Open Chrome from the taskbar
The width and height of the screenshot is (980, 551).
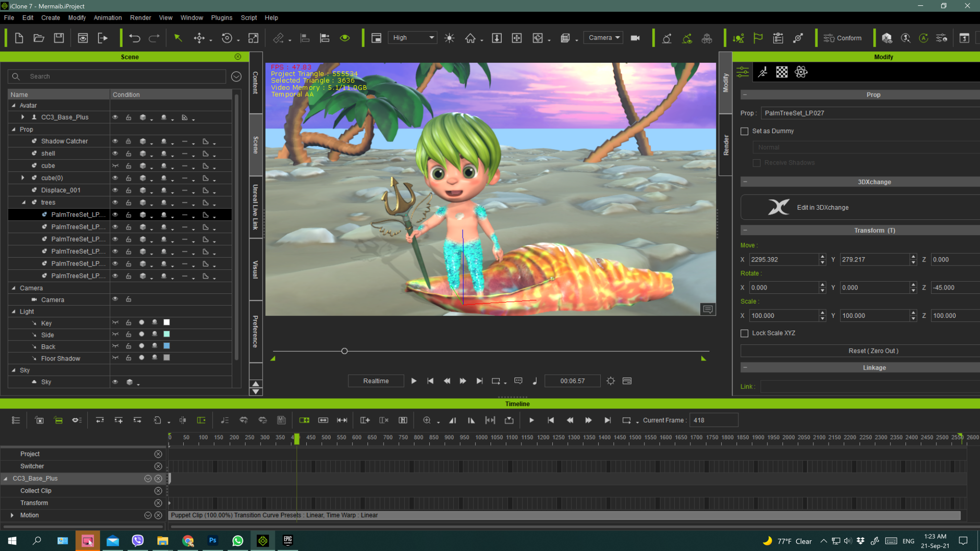click(x=188, y=541)
